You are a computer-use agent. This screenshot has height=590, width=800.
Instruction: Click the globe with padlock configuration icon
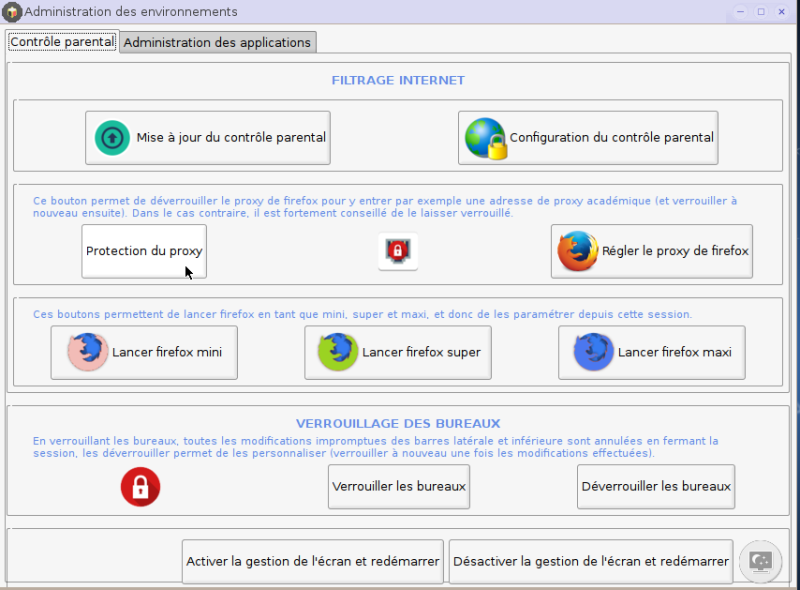[x=486, y=138]
